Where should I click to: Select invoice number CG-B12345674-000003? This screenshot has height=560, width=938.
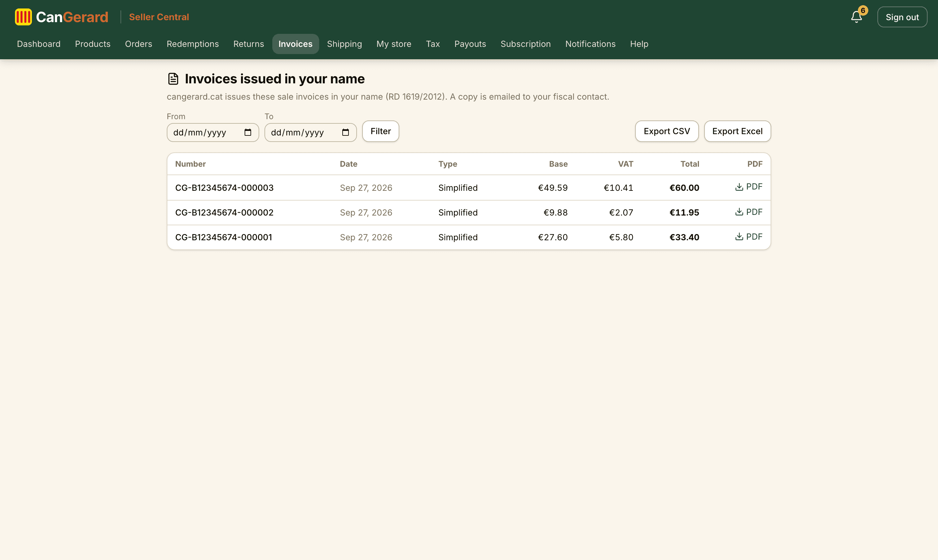[x=224, y=188]
